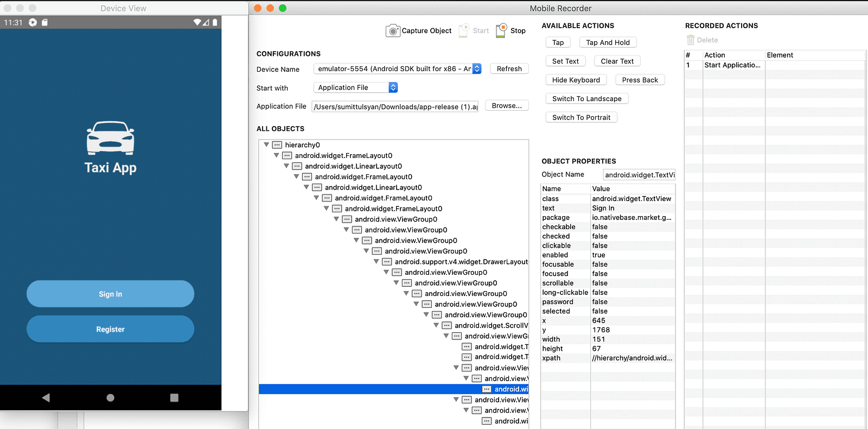Click the Stop recording icon

[x=502, y=30]
